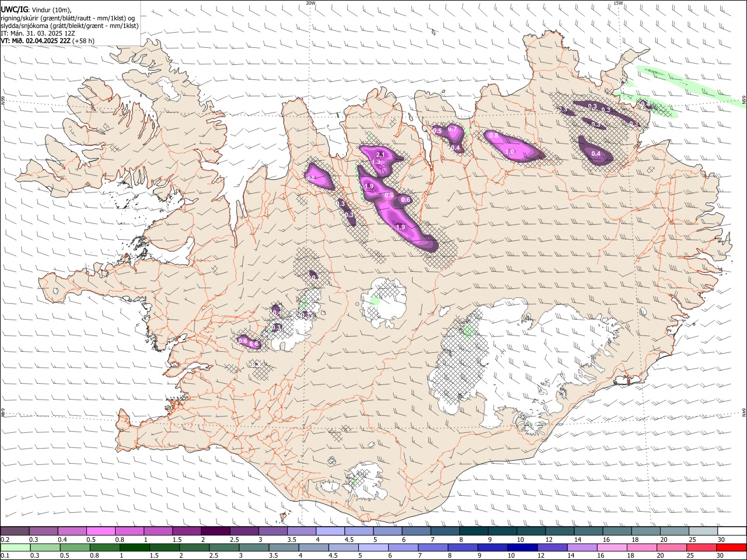Pick the darkest green 1–1.5 rain legend swatch
This screenshot has height=560, width=747.
coord(134,547)
